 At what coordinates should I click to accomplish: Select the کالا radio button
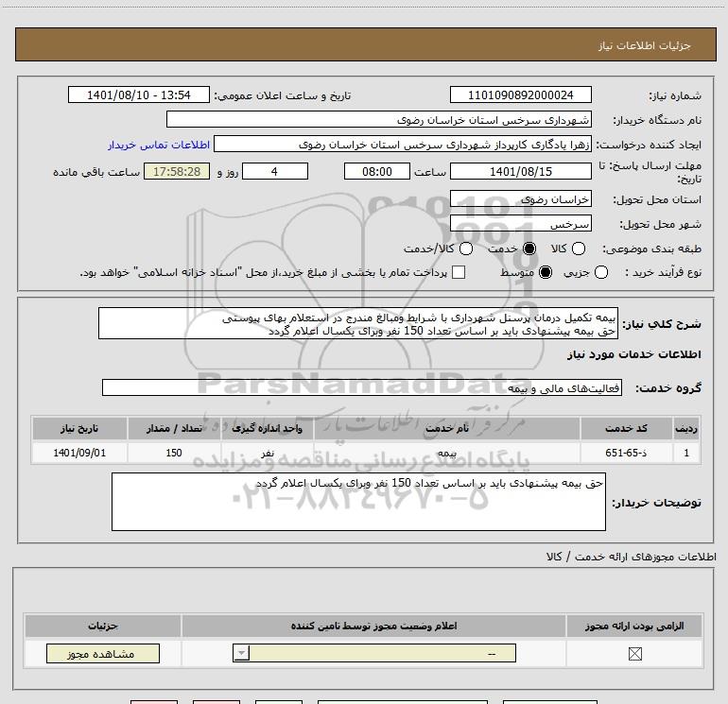578,249
